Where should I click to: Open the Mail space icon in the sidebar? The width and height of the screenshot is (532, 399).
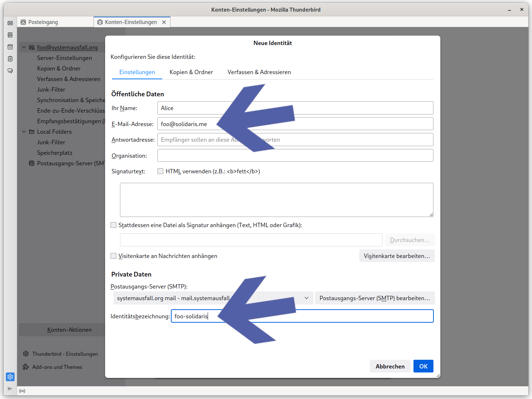[10, 23]
